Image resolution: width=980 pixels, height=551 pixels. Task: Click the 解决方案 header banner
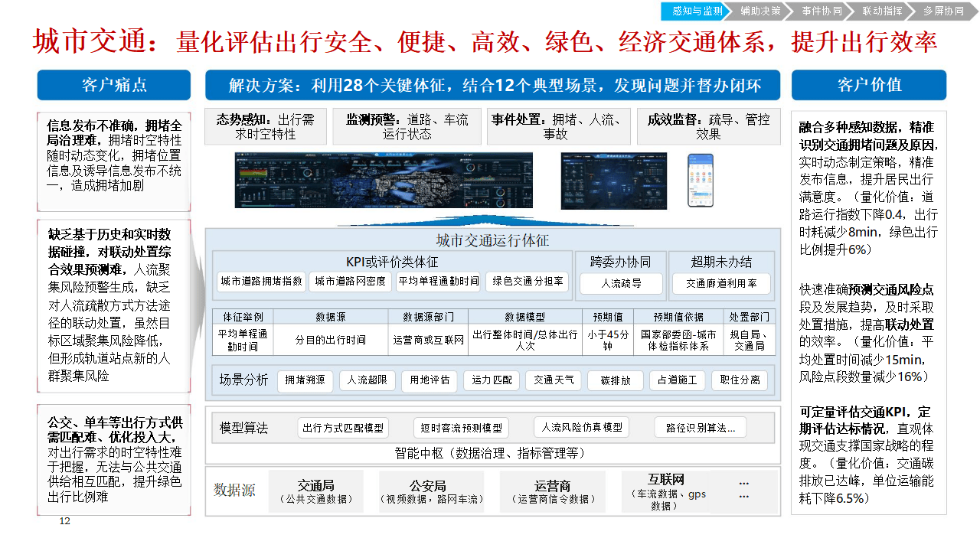(x=492, y=85)
